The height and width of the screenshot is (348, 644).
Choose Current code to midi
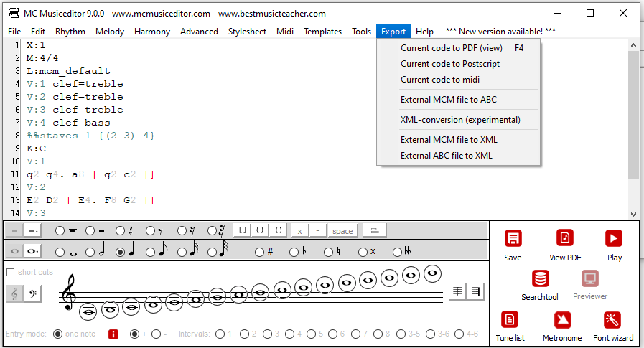pyautogui.click(x=458, y=80)
